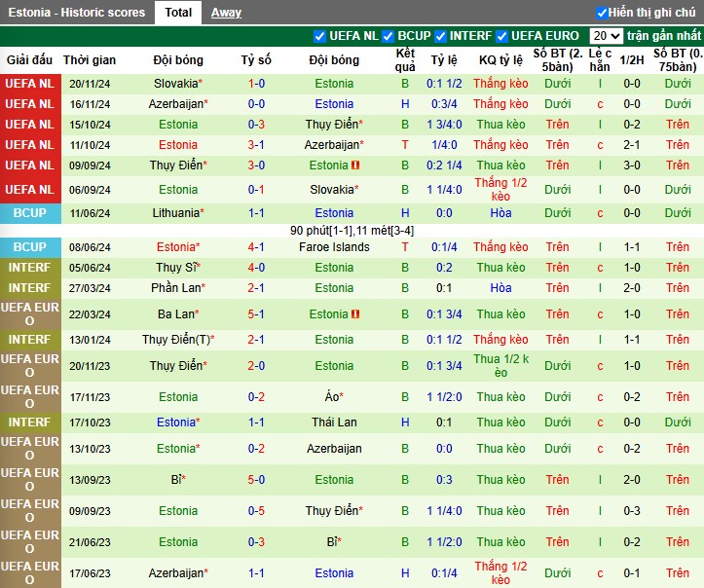This screenshot has height=588, width=704.
Task: Click the 1/2H column header
Action: pyautogui.click(x=631, y=60)
